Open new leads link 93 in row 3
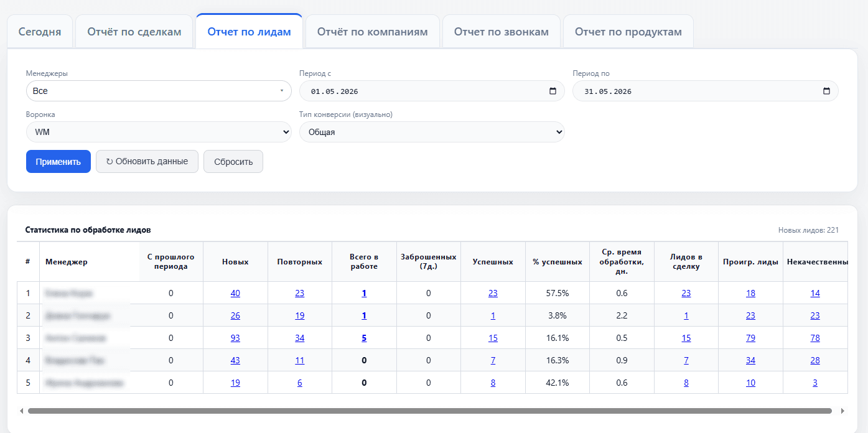The width and height of the screenshot is (868, 433). point(235,338)
